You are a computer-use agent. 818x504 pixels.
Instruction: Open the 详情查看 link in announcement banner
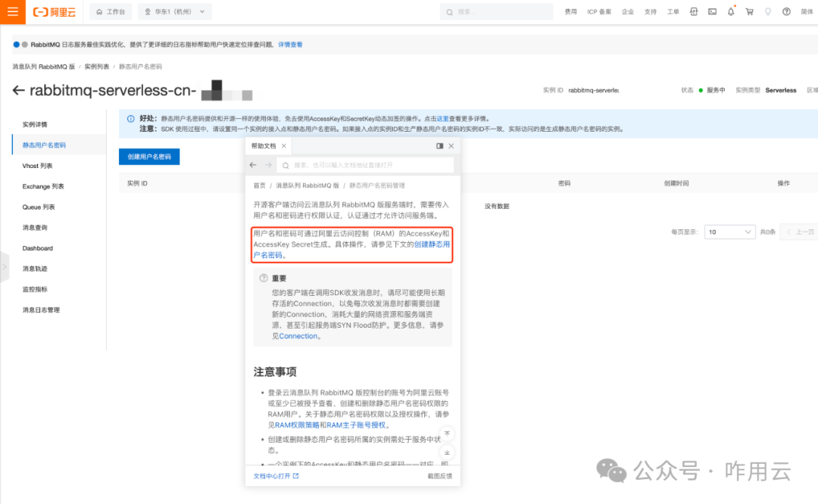click(290, 45)
